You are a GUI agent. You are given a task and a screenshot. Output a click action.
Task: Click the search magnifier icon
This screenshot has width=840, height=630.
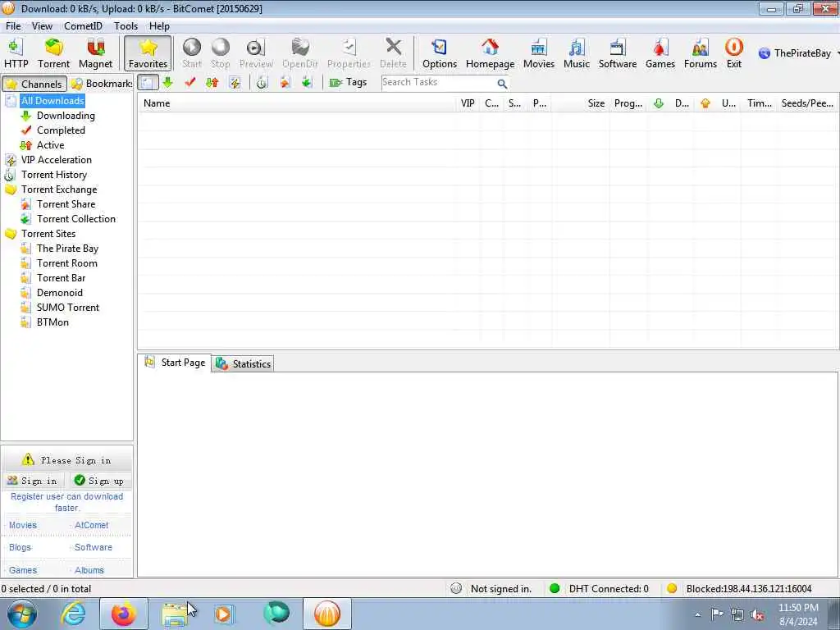coord(502,84)
